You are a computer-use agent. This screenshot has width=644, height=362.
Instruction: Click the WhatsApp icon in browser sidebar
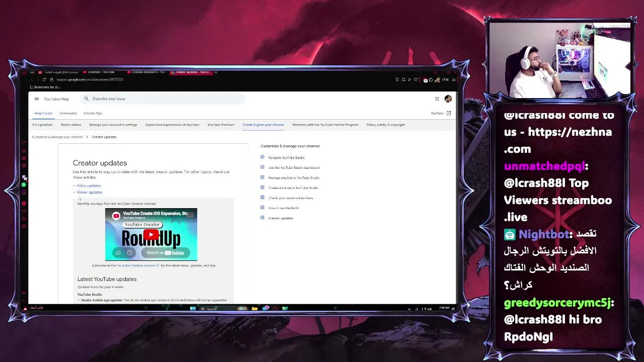coord(24,185)
